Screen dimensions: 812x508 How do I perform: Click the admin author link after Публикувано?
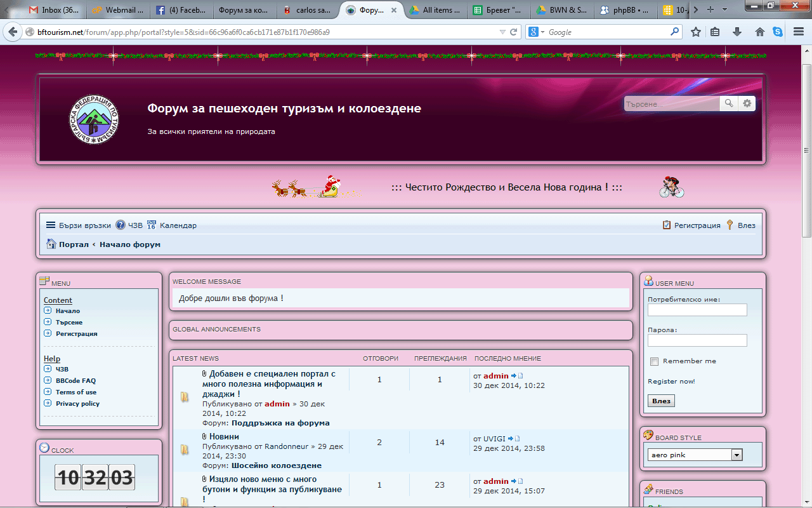[277, 404]
